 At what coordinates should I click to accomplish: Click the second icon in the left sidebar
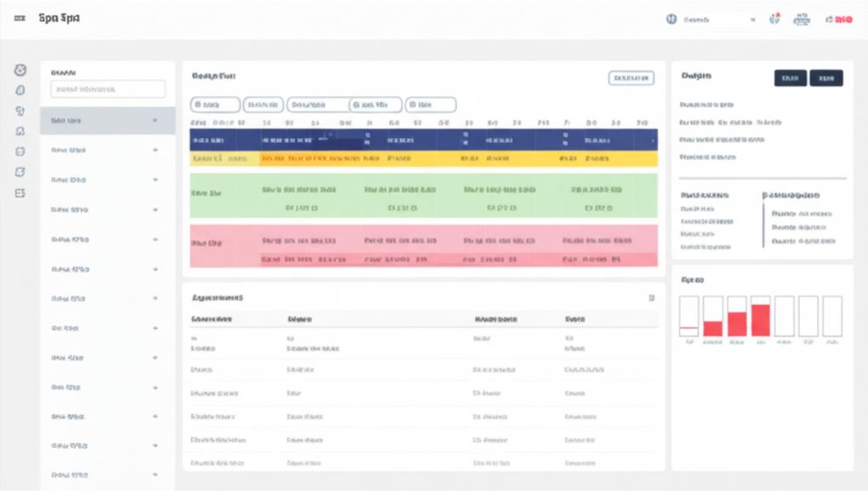(20, 90)
